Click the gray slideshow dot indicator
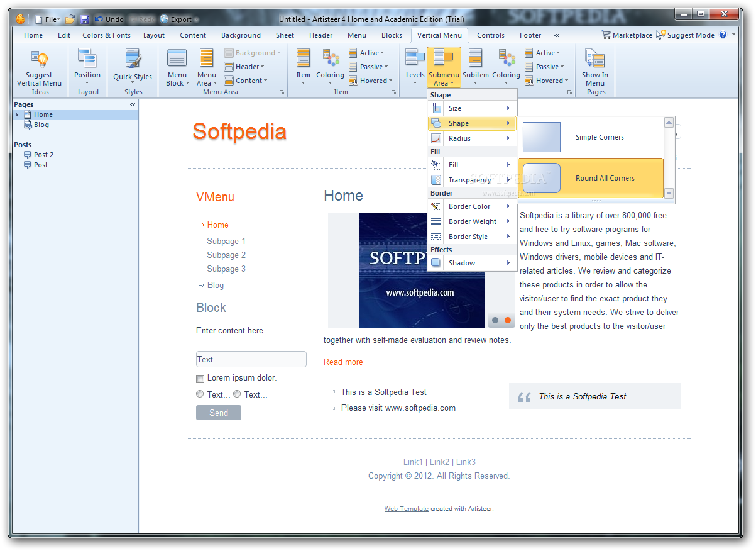756x551 pixels. point(495,320)
